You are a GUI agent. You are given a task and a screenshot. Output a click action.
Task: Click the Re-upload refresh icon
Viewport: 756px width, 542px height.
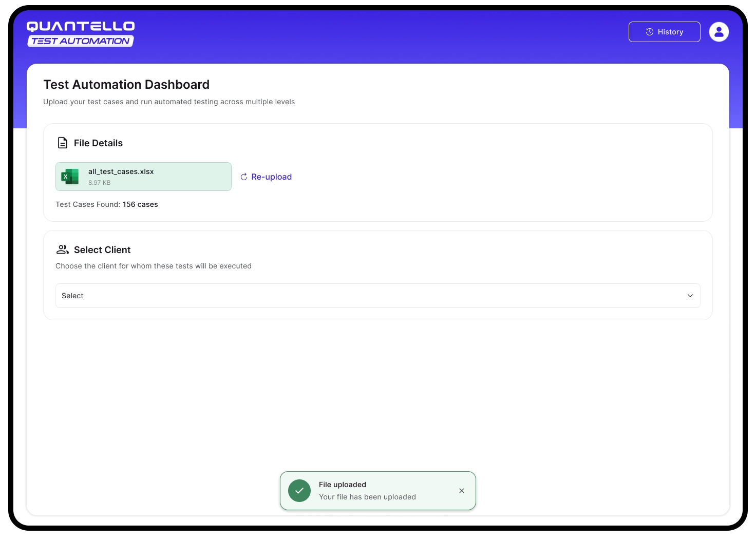244,177
